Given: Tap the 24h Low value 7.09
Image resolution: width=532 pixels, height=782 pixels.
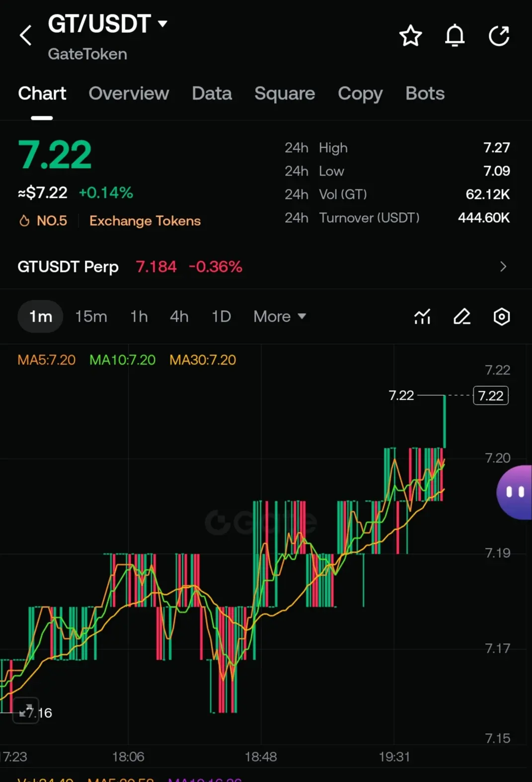Looking at the screenshot, I should click(x=497, y=171).
